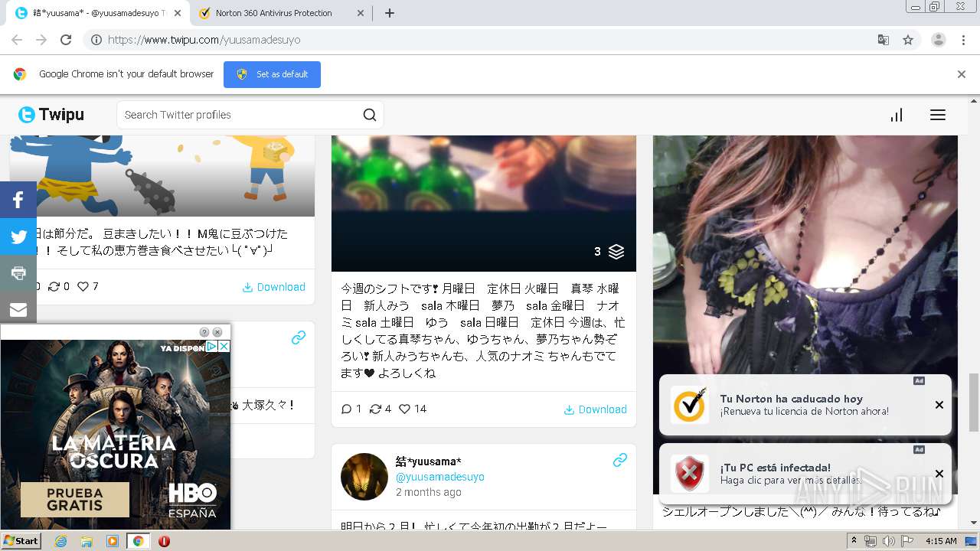The height and width of the screenshot is (551, 980).
Task: Open @yuusamadesuyo profile link
Action: [440, 477]
